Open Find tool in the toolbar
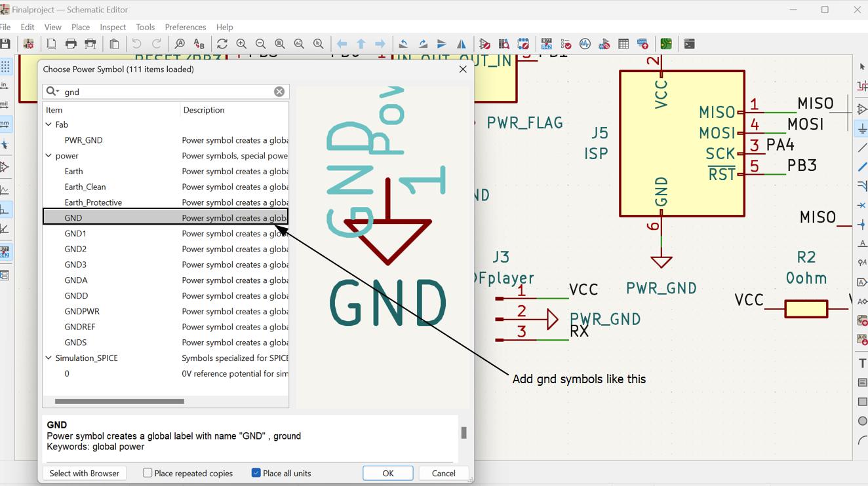Screen dimensions: 868x486 point(180,44)
